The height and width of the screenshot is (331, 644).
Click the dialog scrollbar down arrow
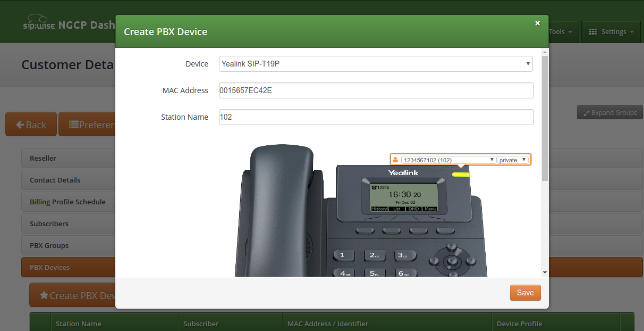[x=545, y=272]
